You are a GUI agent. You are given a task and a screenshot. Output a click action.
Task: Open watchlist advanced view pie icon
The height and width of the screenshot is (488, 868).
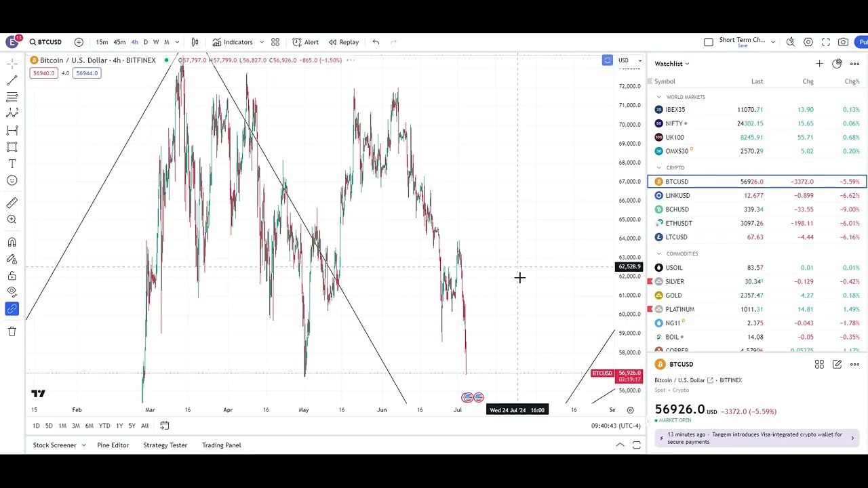click(837, 64)
